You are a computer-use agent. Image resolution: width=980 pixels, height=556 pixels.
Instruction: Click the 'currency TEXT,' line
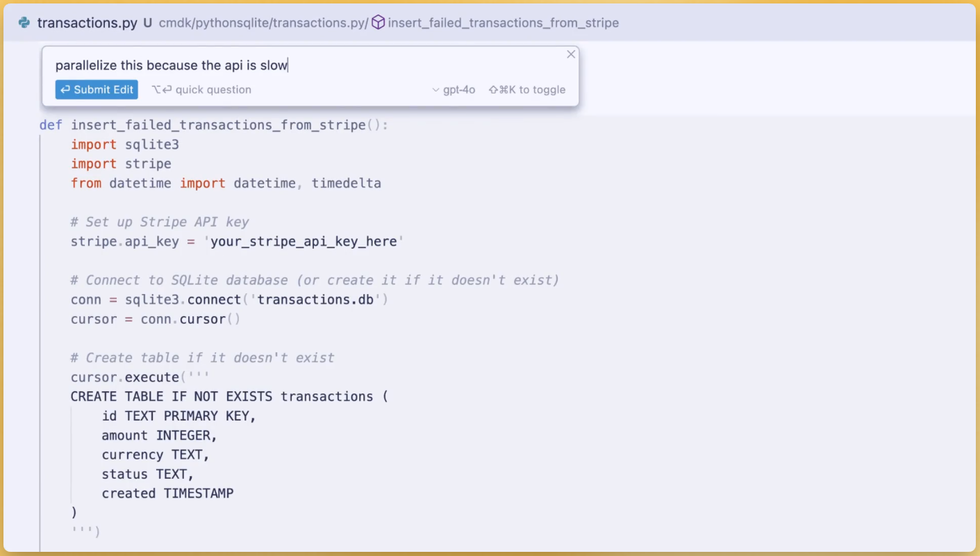point(156,455)
